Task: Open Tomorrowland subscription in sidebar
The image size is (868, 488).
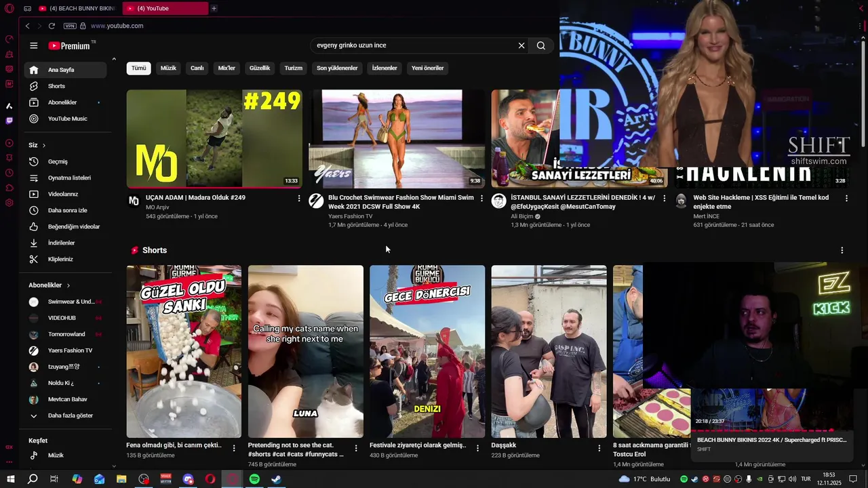Action: click(x=66, y=334)
